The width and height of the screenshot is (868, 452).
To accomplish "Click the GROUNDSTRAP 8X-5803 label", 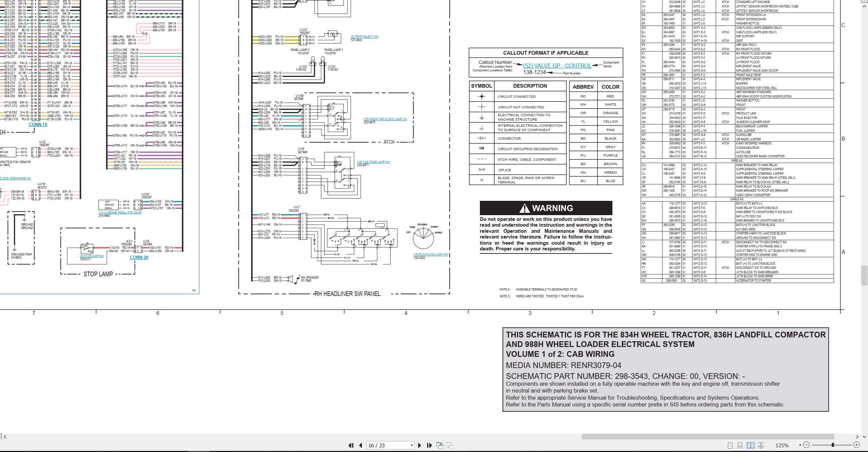I will click(21, 256).
